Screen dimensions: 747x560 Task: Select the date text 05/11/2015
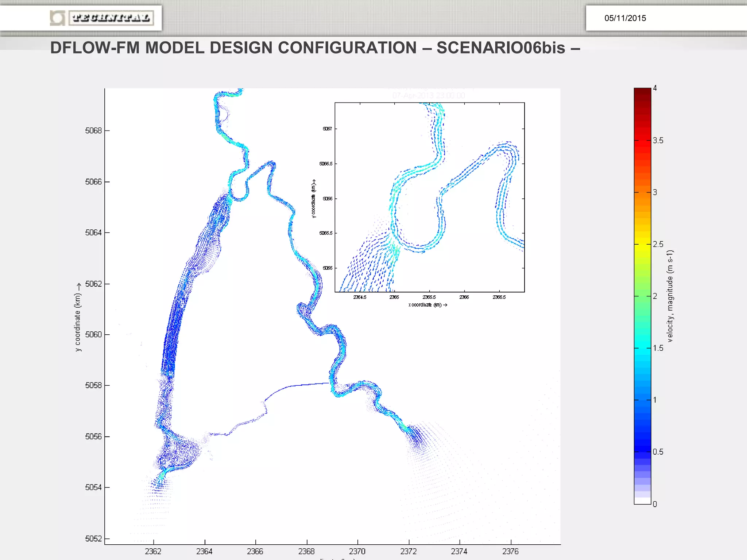click(625, 18)
